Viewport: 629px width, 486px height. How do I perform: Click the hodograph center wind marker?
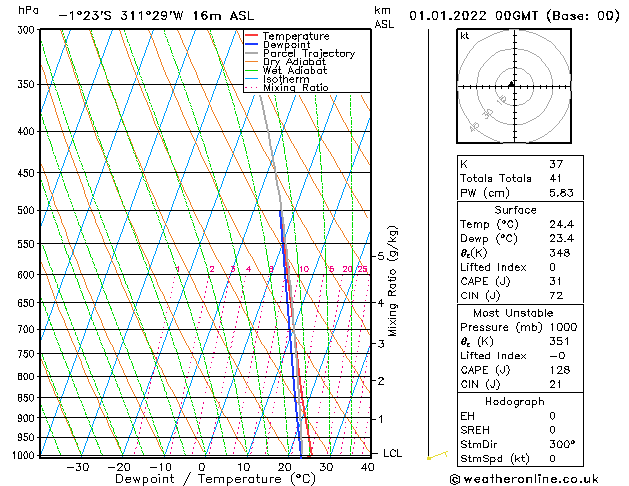coord(511,84)
